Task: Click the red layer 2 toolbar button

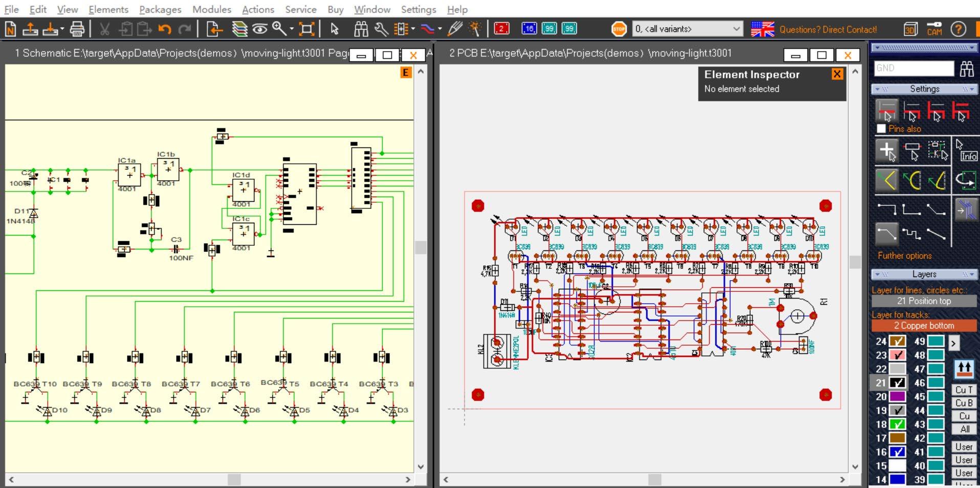Action: (x=502, y=29)
